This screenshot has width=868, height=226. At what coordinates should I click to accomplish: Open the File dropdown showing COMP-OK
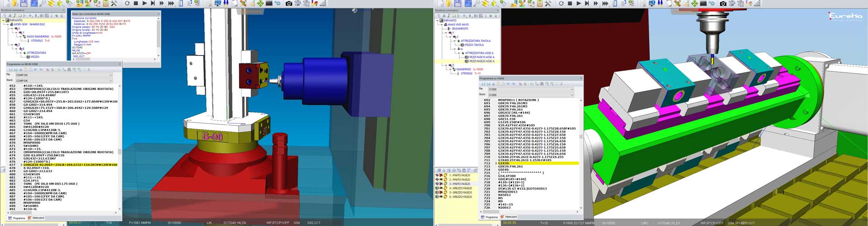tap(64, 75)
